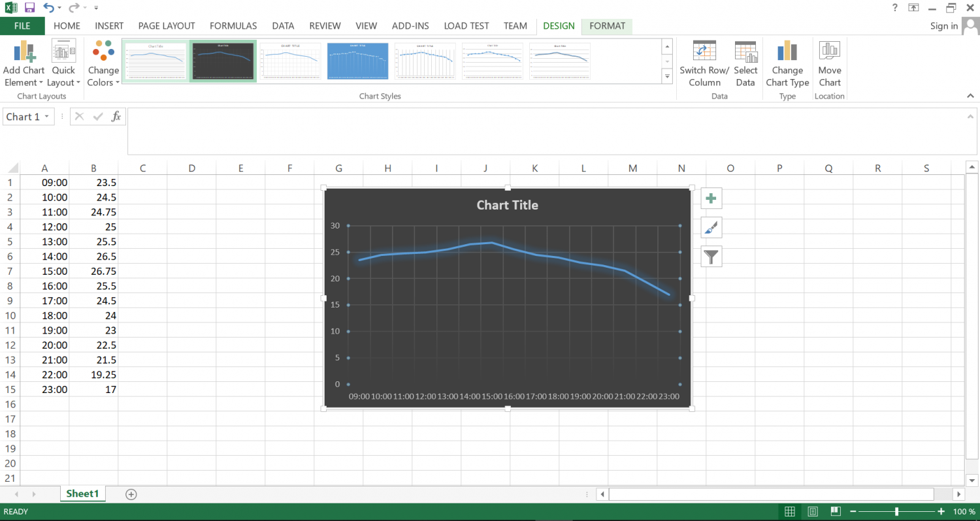The width and height of the screenshot is (980, 521).
Task: Click the Save icon in Quick Access Toolbar
Action: tap(29, 7)
